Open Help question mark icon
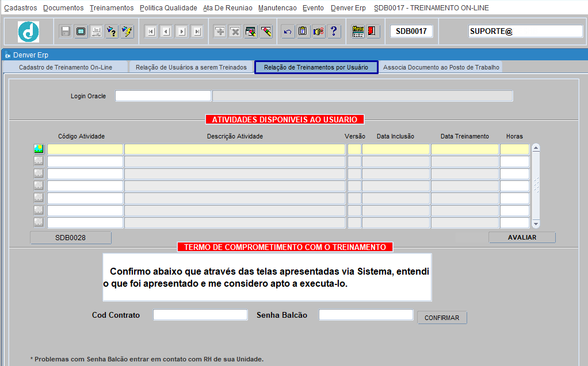Image resolution: width=588 pixels, height=366 pixels. [x=334, y=32]
